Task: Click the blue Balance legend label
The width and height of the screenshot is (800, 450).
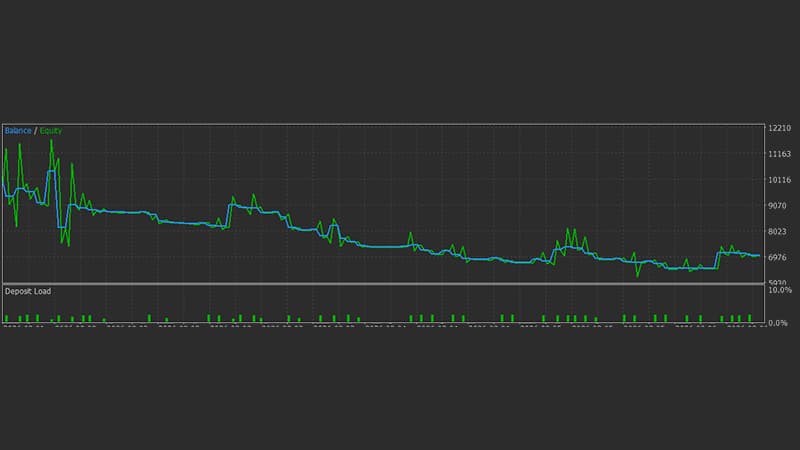Action: point(18,131)
